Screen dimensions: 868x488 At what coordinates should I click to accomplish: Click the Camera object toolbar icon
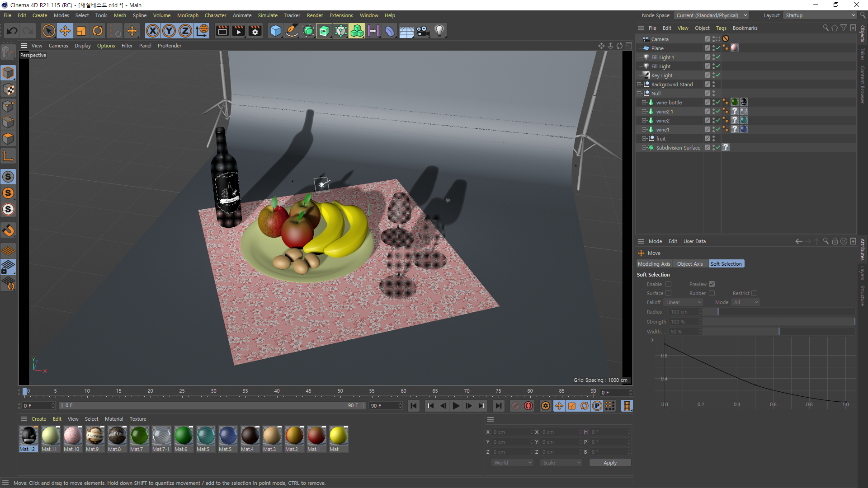tap(423, 31)
